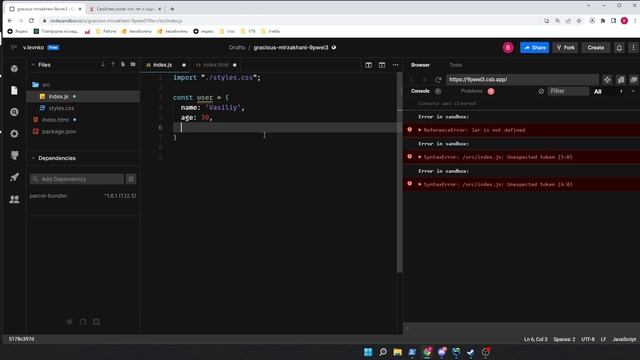Click the Add Dependency search field

click(x=77, y=179)
